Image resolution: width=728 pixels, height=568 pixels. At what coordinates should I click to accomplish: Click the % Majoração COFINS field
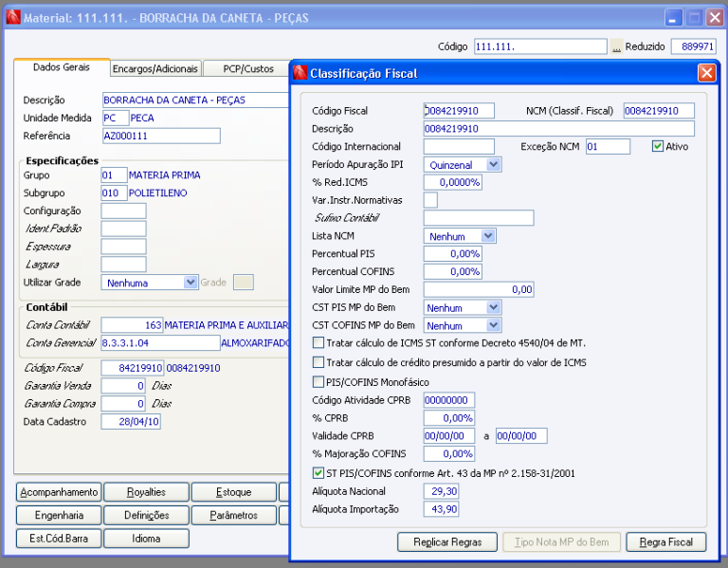click(449, 454)
